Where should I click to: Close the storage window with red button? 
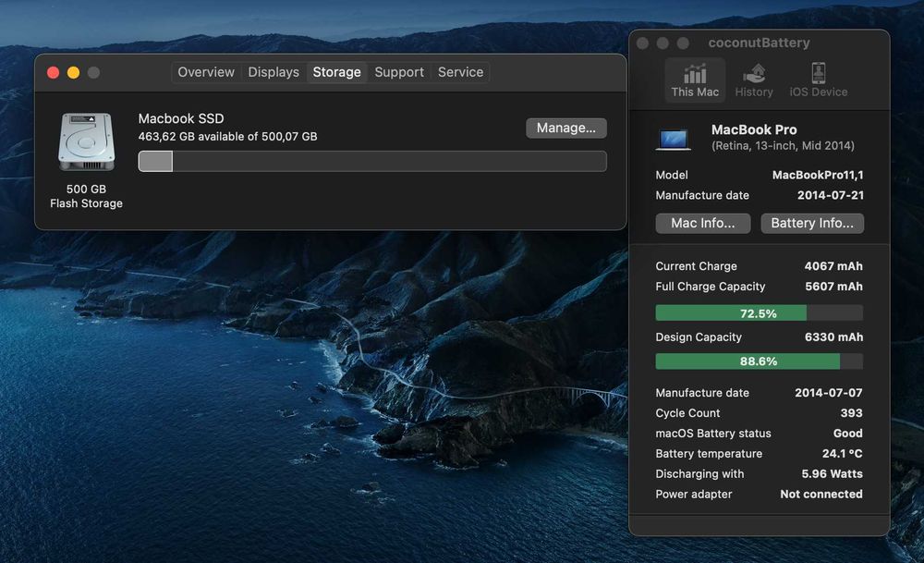53,72
